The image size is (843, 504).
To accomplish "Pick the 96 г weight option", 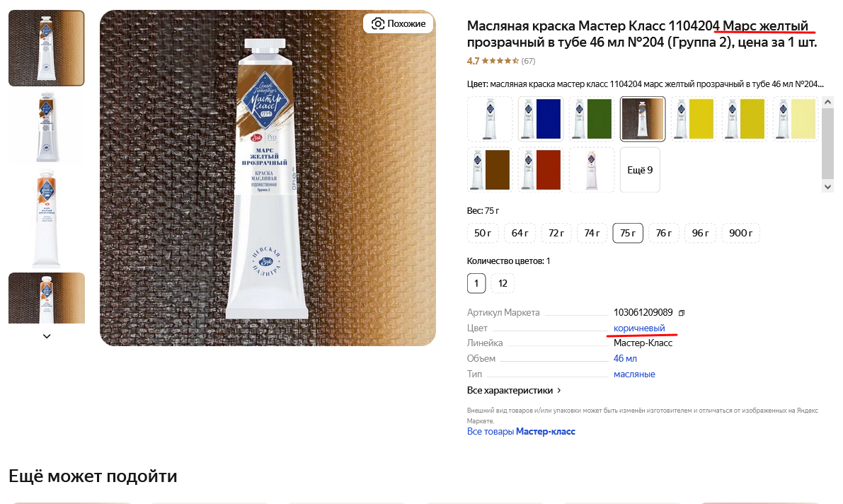I will click(701, 233).
